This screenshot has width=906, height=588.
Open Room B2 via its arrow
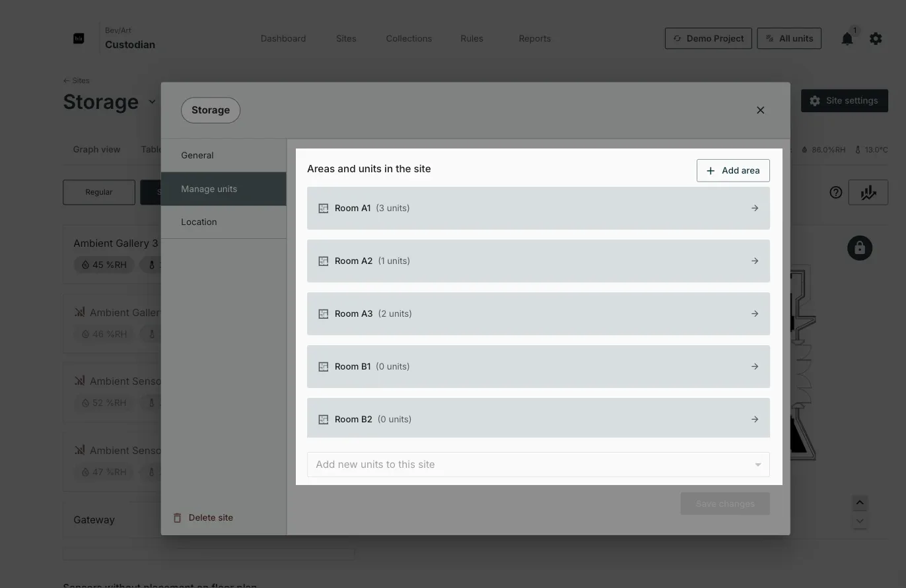pos(755,419)
